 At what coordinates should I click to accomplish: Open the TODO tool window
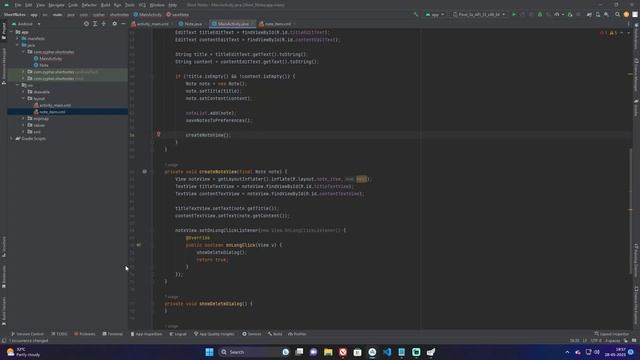coord(59,334)
